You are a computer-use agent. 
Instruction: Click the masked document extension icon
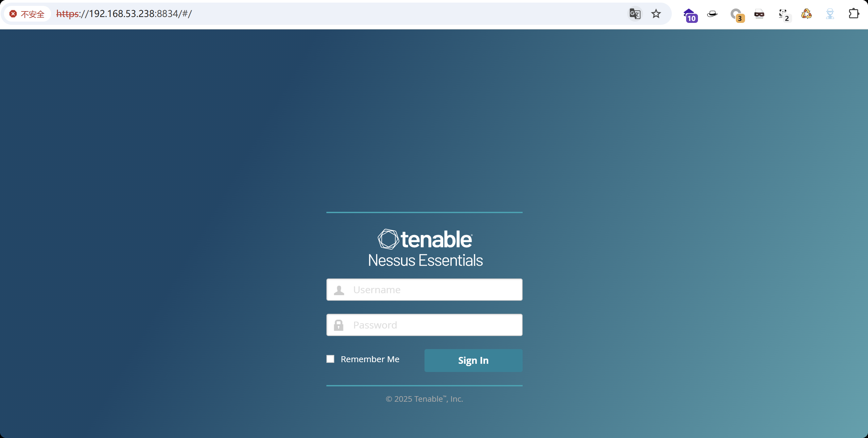[759, 14]
